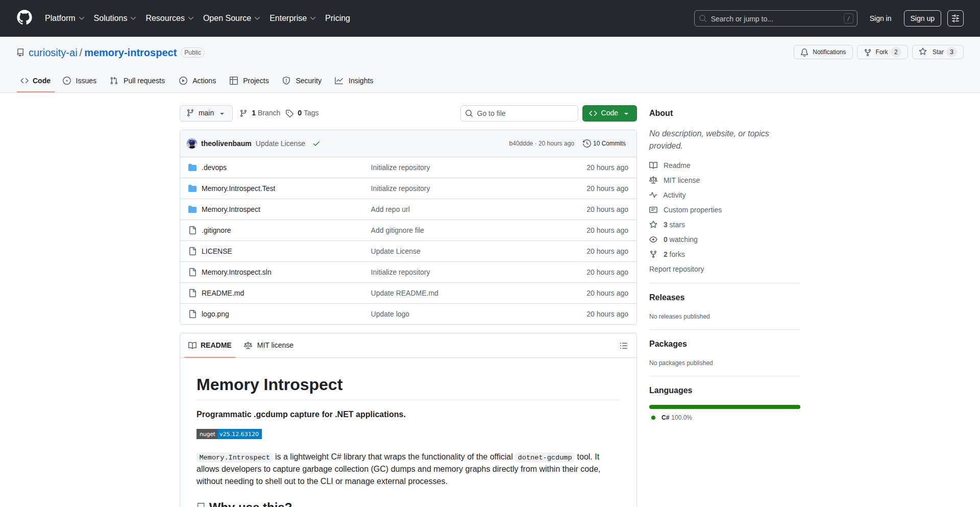
Task: Open the README.md file link
Action: coord(223,293)
